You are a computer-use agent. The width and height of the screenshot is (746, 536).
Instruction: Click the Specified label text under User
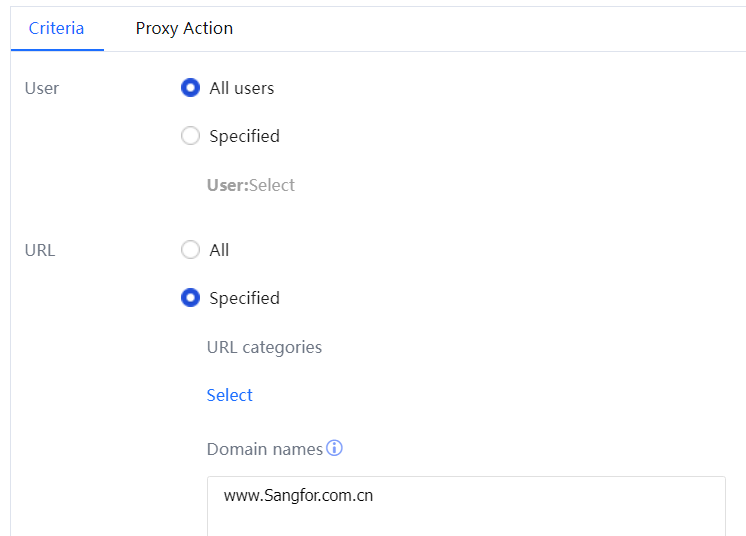click(244, 136)
